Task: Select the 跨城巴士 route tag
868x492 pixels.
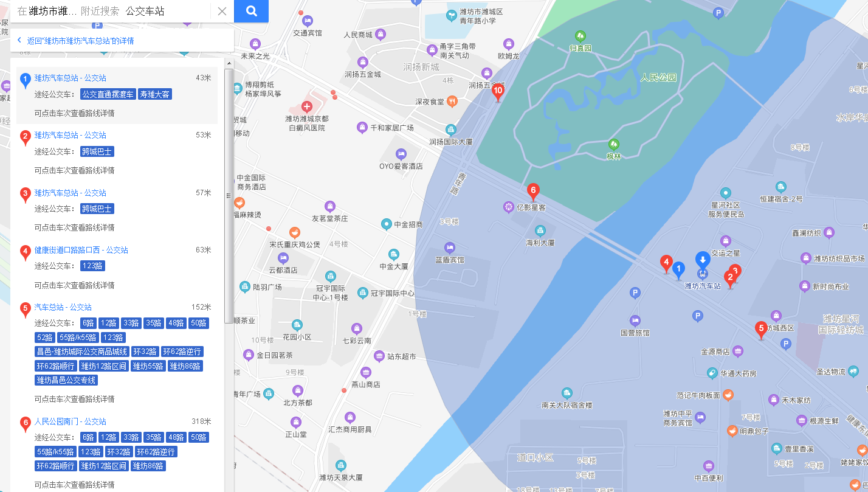Action: 96,151
